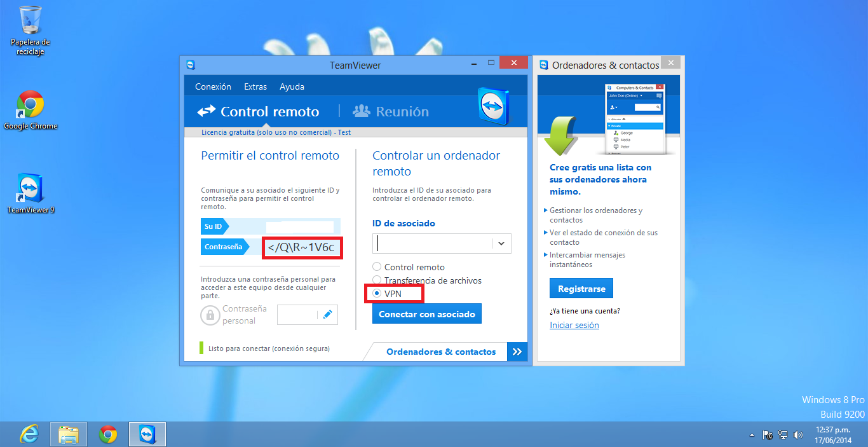Click Registrarse button
This screenshot has height=447, width=868.
581,288
